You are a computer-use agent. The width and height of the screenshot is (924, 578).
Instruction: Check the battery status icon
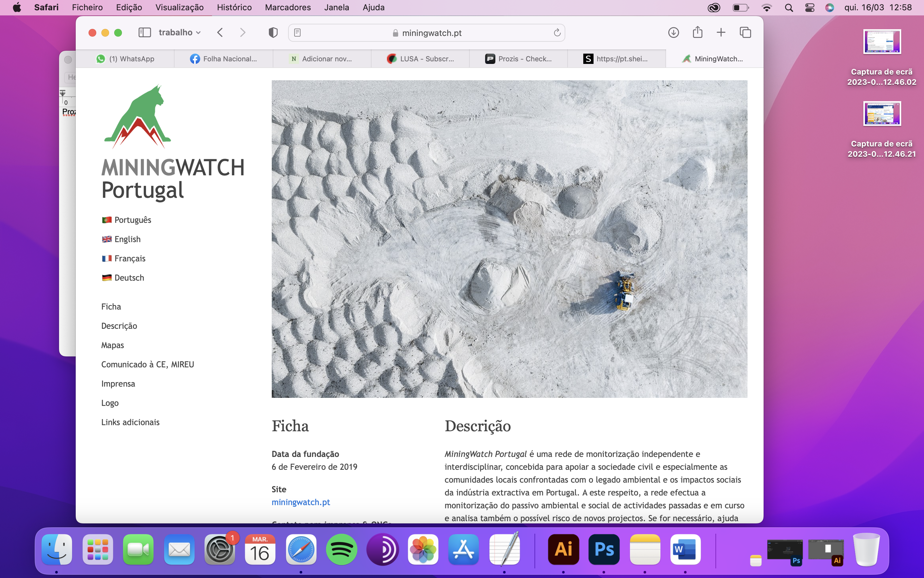[741, 8]
